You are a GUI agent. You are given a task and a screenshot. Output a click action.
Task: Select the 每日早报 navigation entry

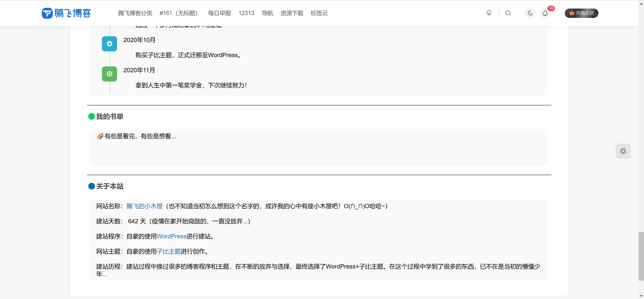pyautogui.click(x=219, y=13)
